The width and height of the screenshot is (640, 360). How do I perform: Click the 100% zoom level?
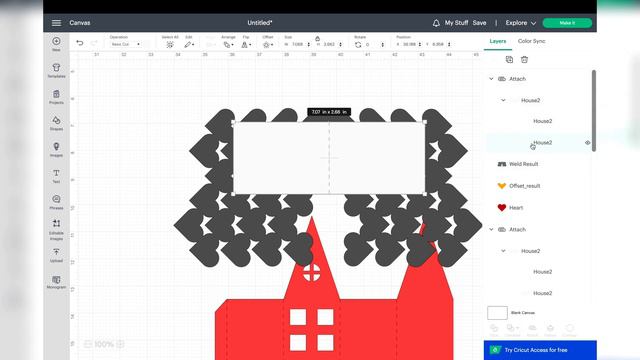104,344
